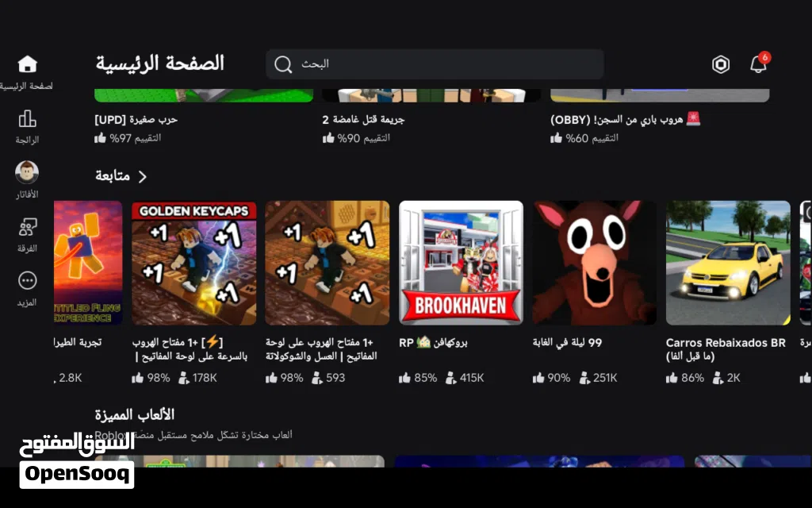Open the honey and chocolate keyboard game thumbnail
The image size is (812, 508).
pos(327,263)
